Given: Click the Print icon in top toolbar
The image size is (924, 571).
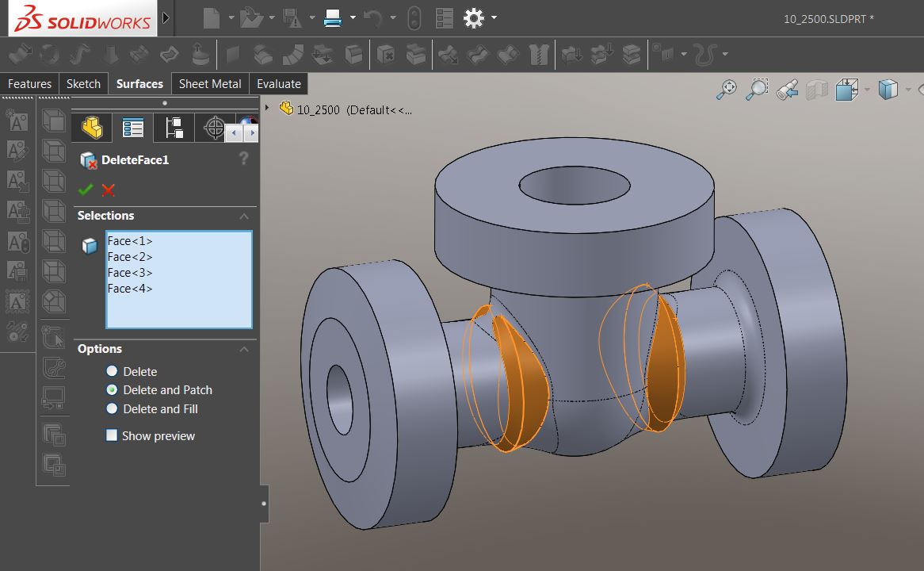Looking at the screenshot, I should (333, 17).
